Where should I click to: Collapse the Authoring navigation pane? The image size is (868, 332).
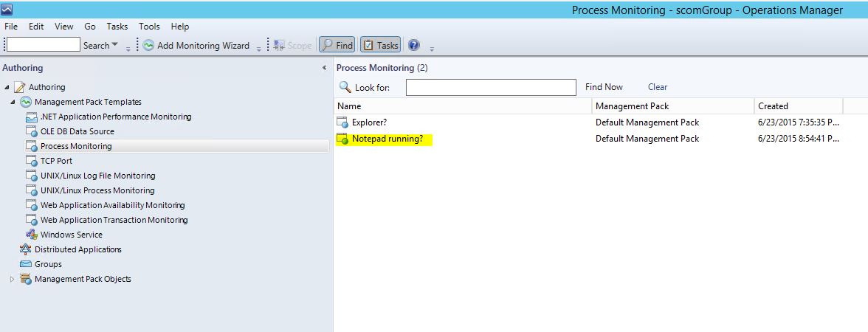pyautogui.click(x=325, y=68)
